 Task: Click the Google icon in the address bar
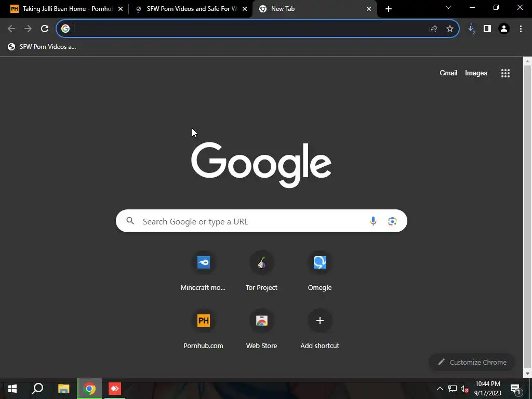click(65, 29)
